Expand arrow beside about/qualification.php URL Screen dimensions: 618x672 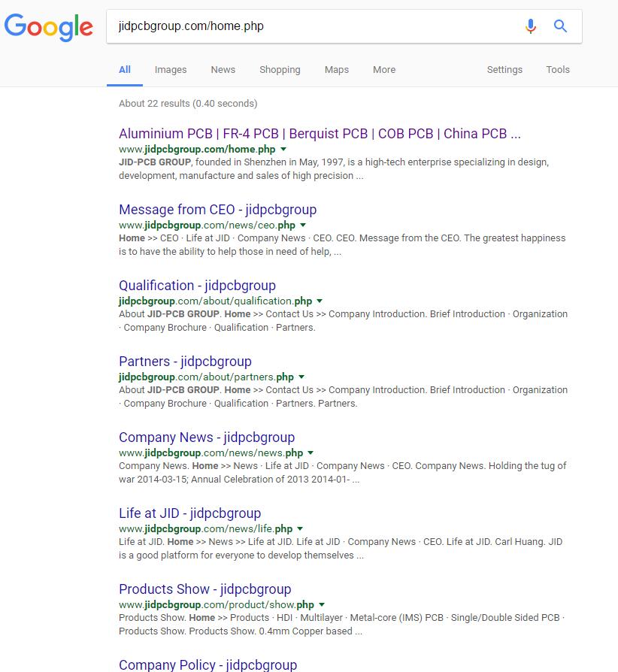320,301
